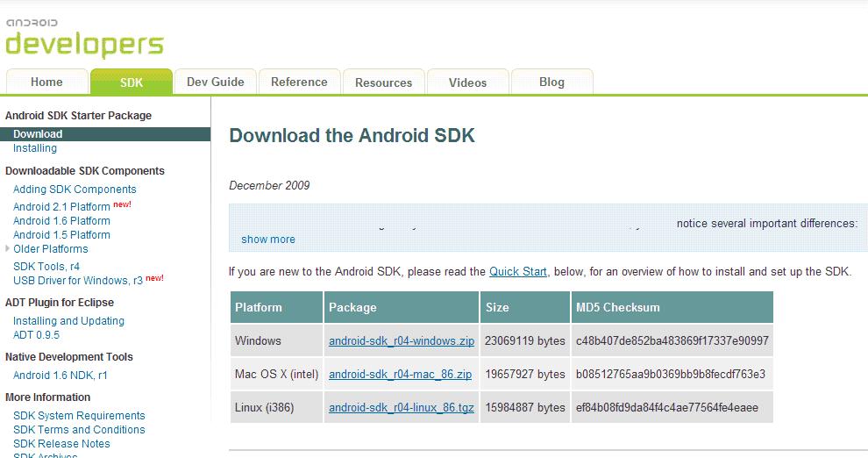
Task: Open Installing and Updating ADT link
Action: (68, 321)
